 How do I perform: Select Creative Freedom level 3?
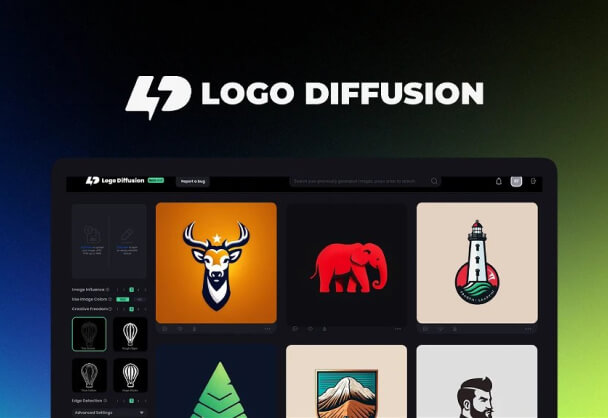tap(131, 309)
